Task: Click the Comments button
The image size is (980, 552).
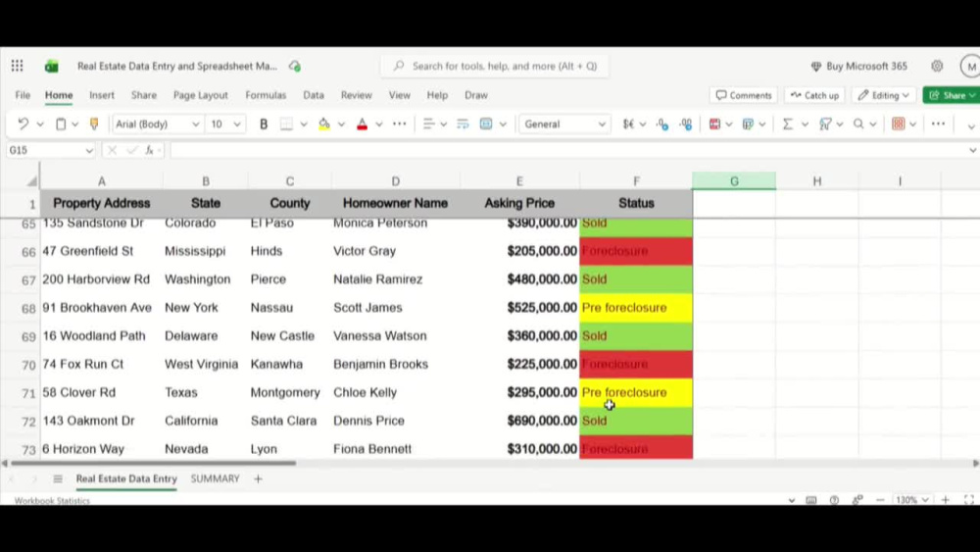Action: 744,95
